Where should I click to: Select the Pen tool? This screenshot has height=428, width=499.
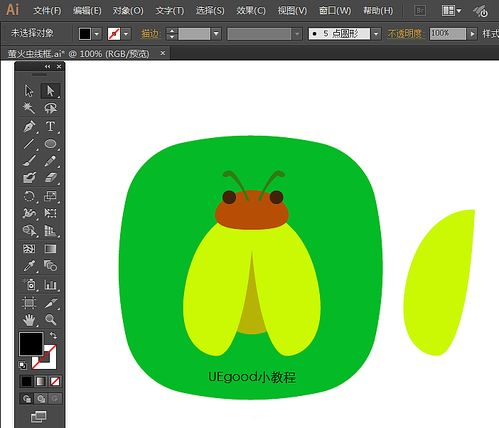29,127
